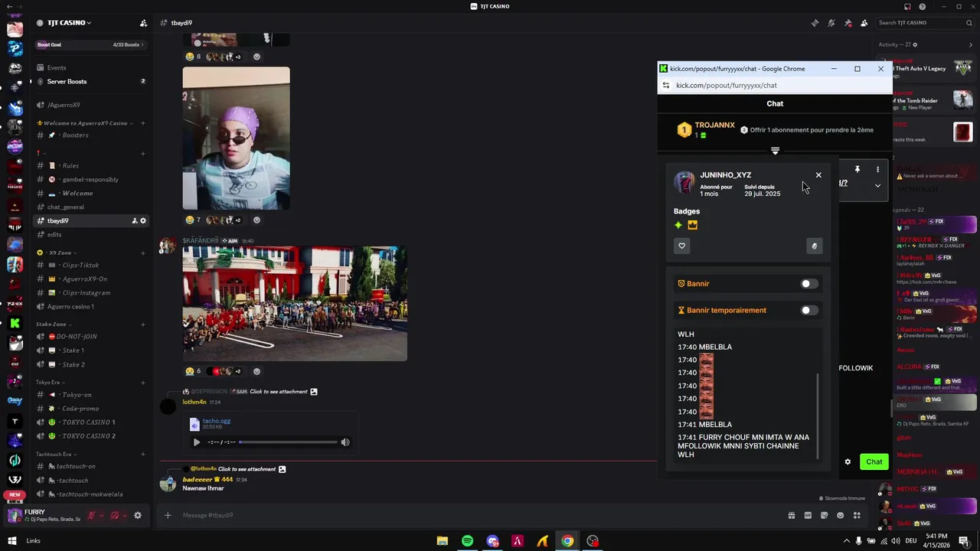This screenshot has width=980, height=551.
Task: Add a channel to the Tokyo Era category
Action: (x=143, y=382)
